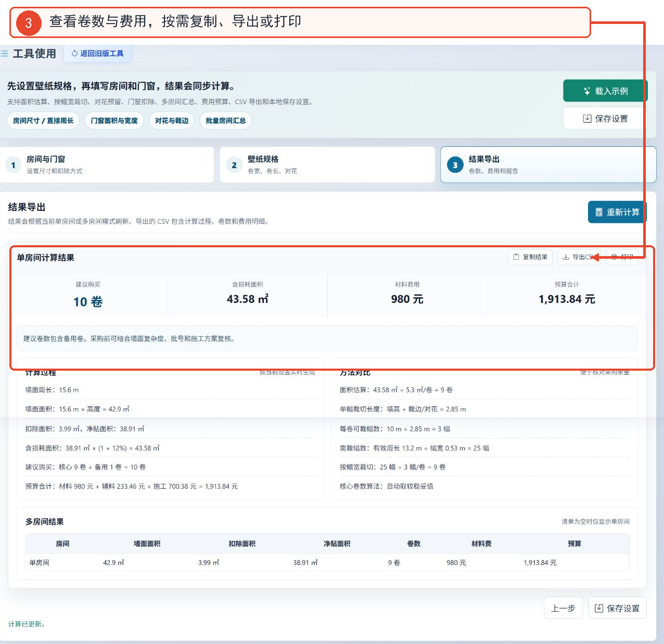Click the 单幅裁切长度 line

[403, 409]
